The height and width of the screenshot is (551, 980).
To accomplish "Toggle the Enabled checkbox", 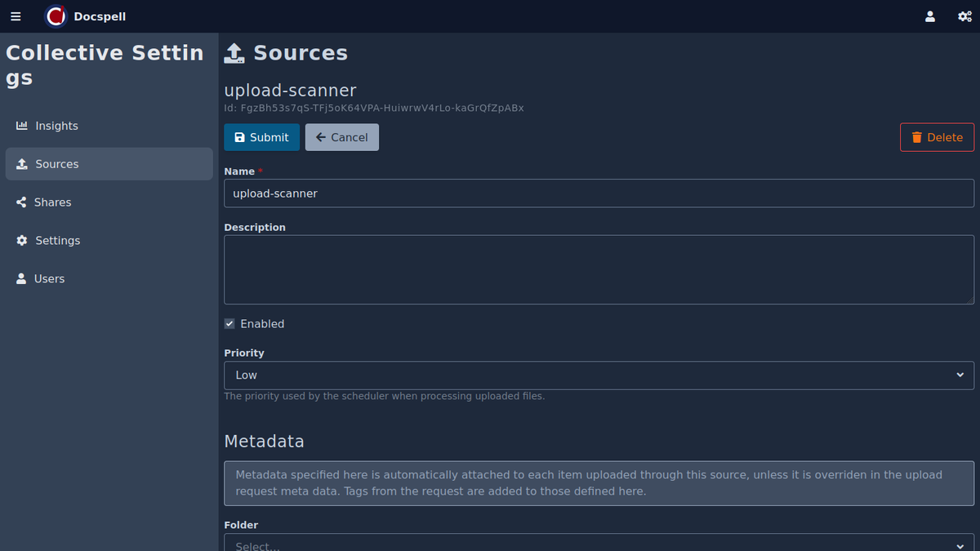I will (x=229, y=324).
